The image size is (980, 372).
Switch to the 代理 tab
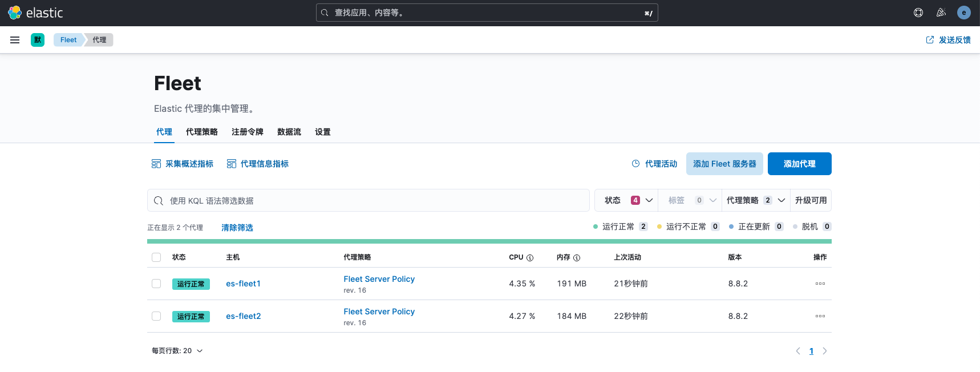pyautogui.click(x=164, y=132)
